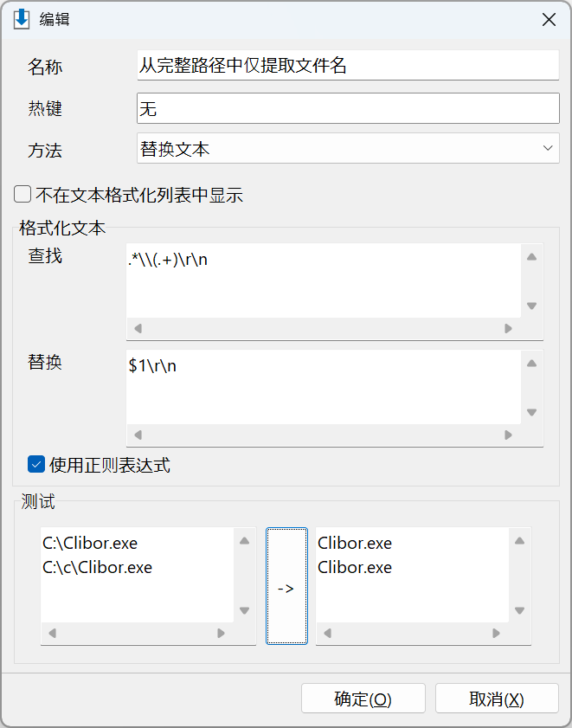Screen dimensions: 572x728
Task: Close the 编辑 dialog window
Action: click(549, 20)
